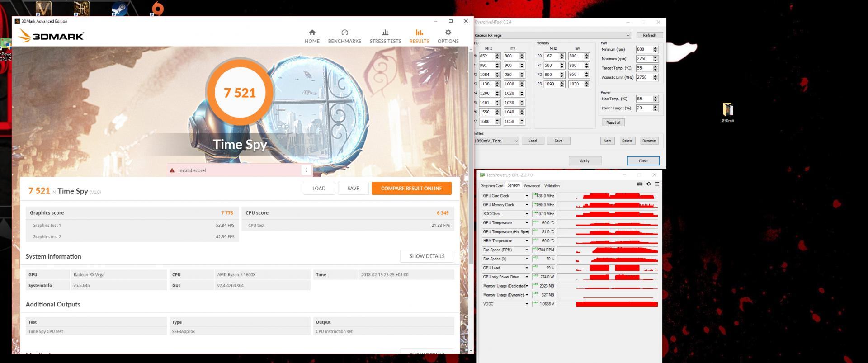Open the GPU-Z hamburger menu
The image size is (868, 363).
(x=657, y=184)
